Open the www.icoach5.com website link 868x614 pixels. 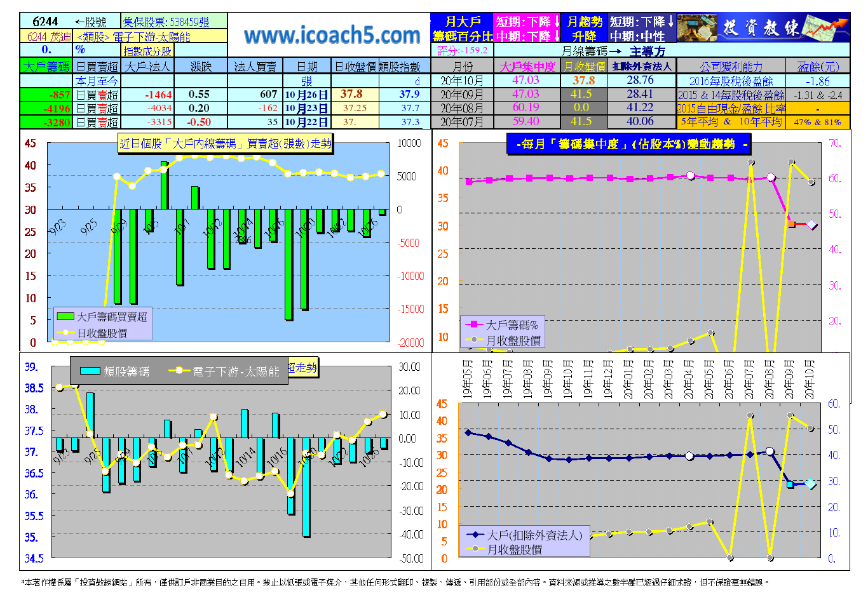click(332, 36)
